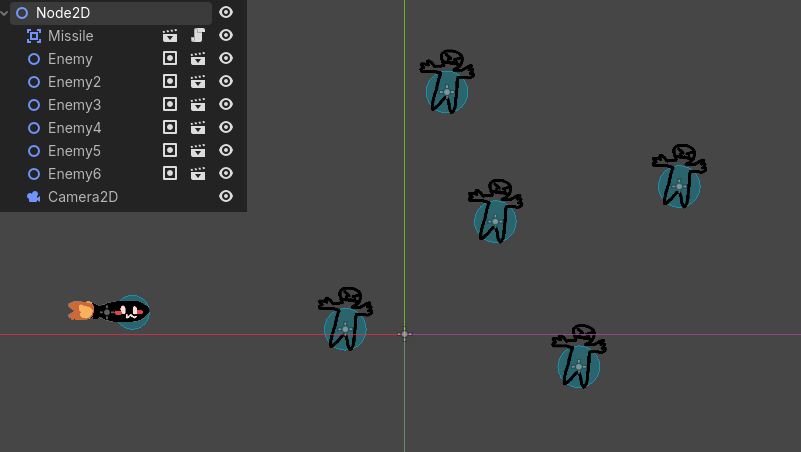Screen dimensions: 801x452
Task: Click Enemy6 group icon
Action: coord(170,173)
